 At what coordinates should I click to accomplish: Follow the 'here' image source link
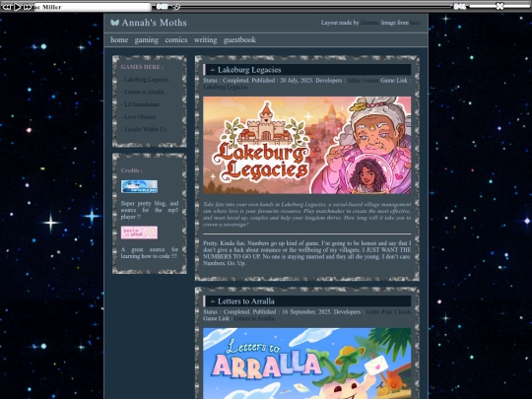tap(415, 23)
